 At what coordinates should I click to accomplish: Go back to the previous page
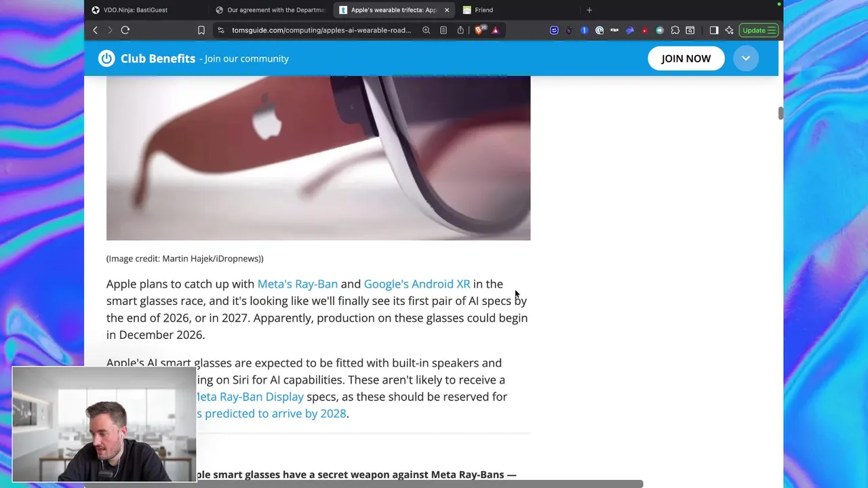95,30
